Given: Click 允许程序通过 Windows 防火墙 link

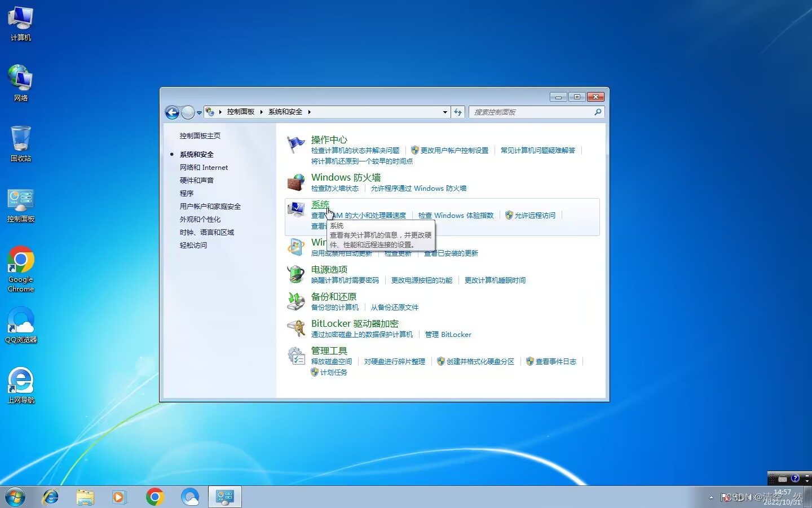Looking at the screenshot, I should click(419, 188).
